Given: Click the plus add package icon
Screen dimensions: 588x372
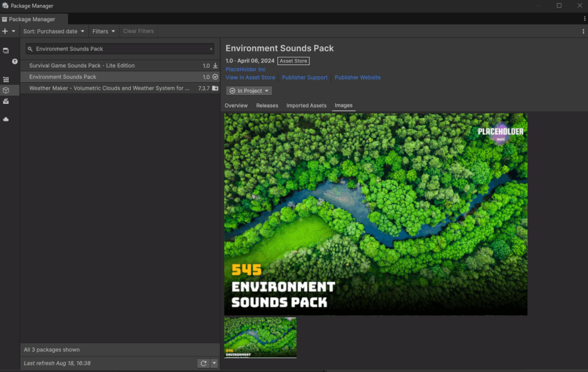Looking at the screenshot, I should tap(5, 31).
